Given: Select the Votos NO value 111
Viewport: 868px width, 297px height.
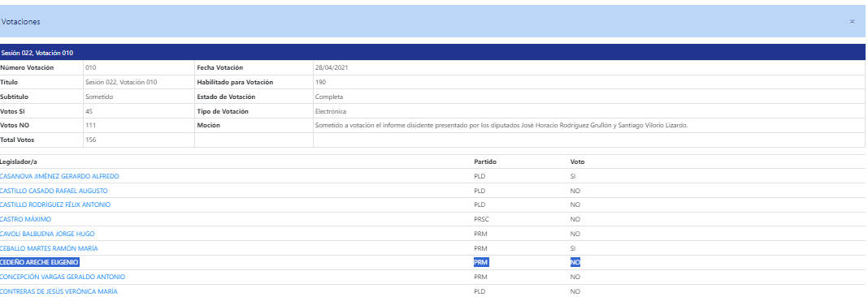Looking at the screenshot, I should pyautogui.click(x=91, y=126).
